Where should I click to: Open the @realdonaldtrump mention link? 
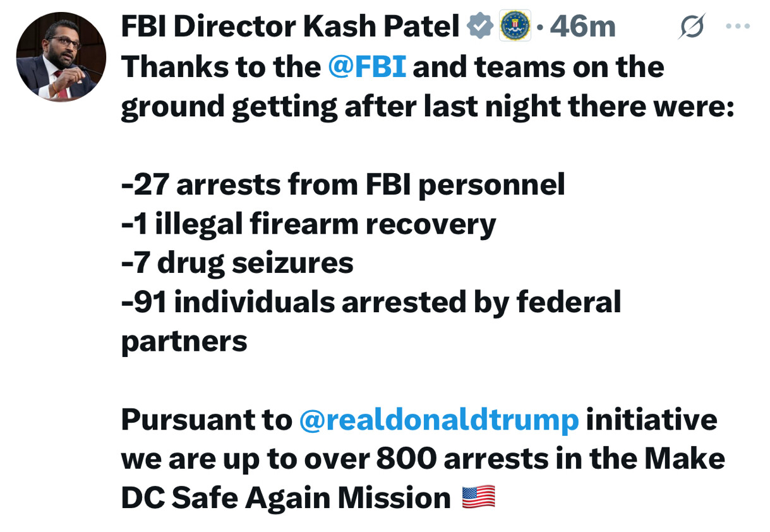click(x=438, y=420)
